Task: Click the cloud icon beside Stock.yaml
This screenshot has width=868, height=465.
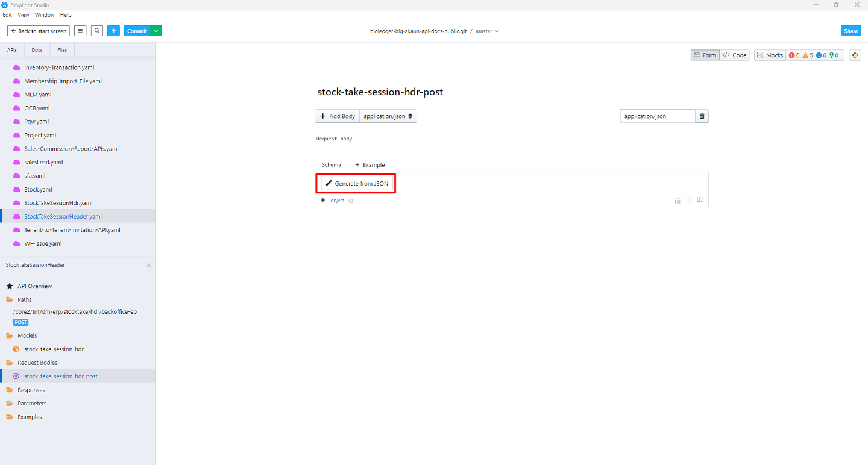Action: pyautogui.click(x=17, y=189)
